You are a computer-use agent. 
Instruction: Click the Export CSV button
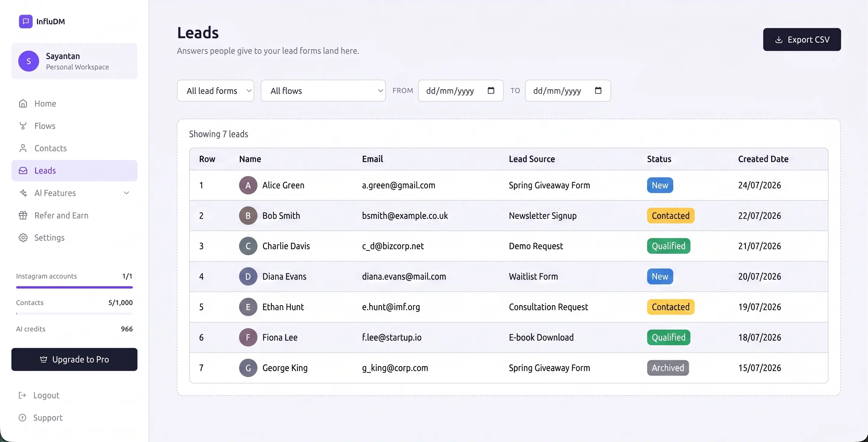pyautogui.click(x=802, y=39)
